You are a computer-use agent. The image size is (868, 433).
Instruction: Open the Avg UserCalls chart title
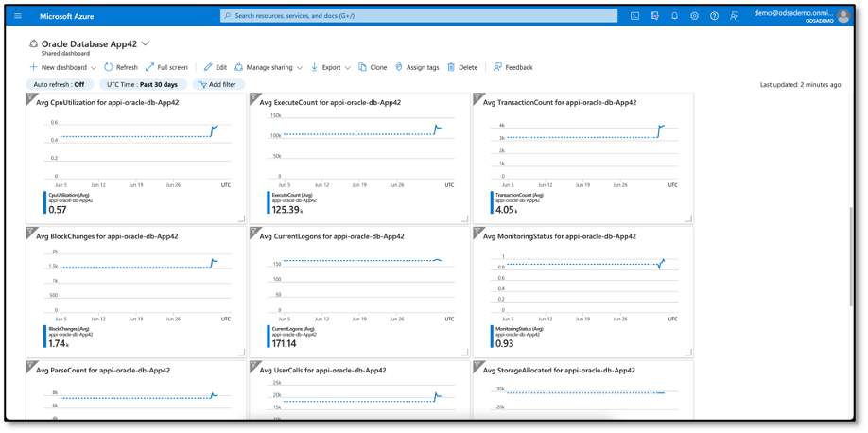[322, 371]
